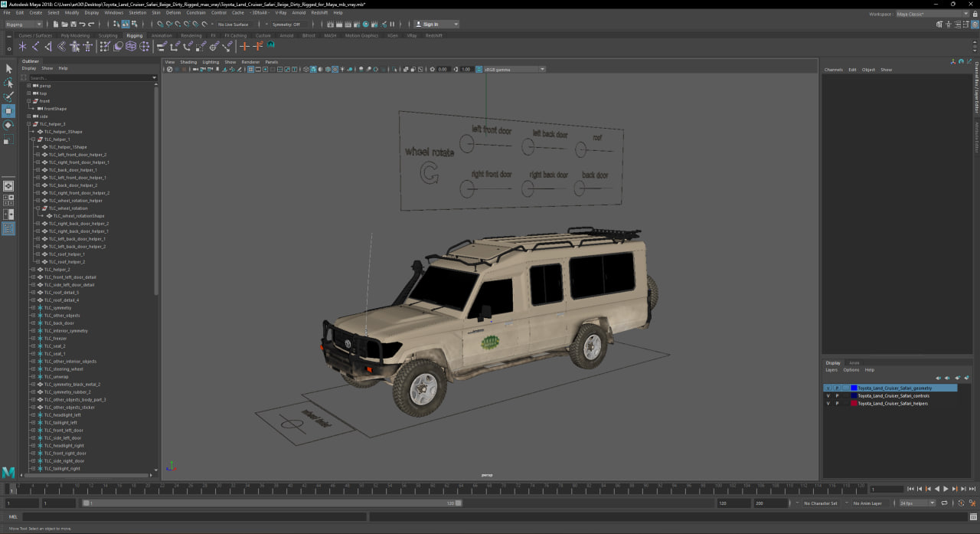Toggle visibility V of Safari_helpers layer
Image resolution: width=980 pixels, height=534 pixels.
coord(828,404)
